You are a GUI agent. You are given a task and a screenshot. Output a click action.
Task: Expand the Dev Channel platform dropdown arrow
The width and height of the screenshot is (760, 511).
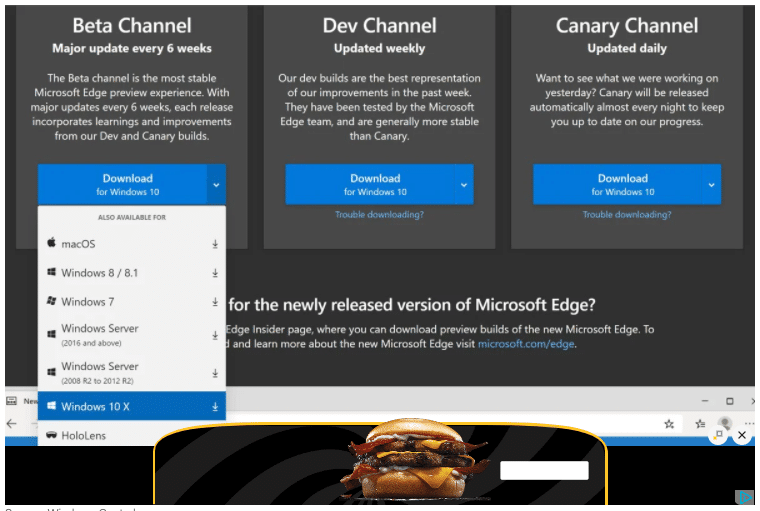tap(464, 185)
